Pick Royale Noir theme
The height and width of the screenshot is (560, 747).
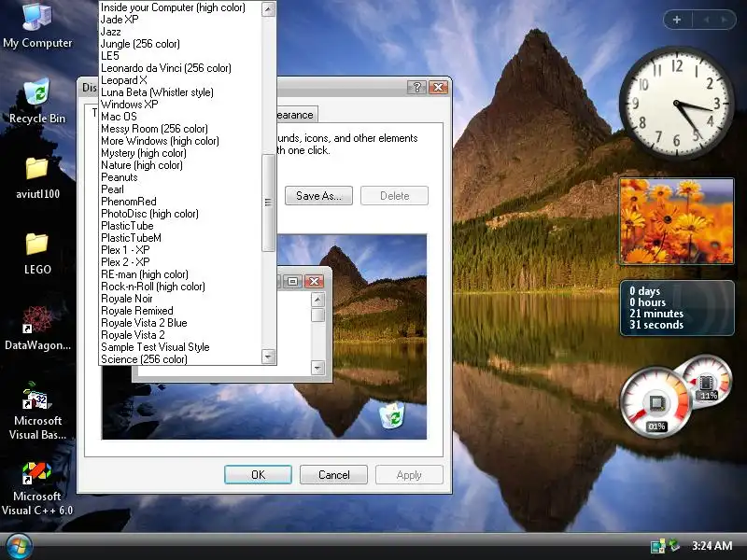click(x=180, y=299)
